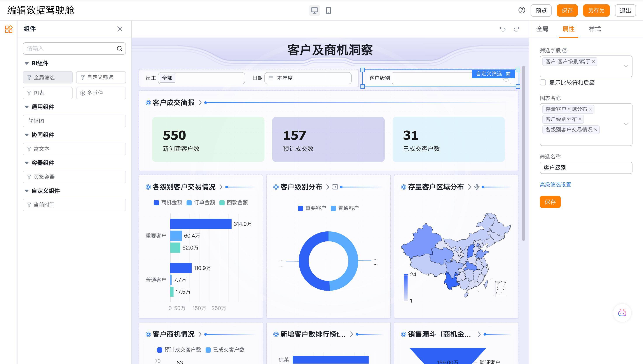Enable 显示比较符和后缀 checkbox
643x364 pixels.
pyautogui.click(x=543, y=83)
